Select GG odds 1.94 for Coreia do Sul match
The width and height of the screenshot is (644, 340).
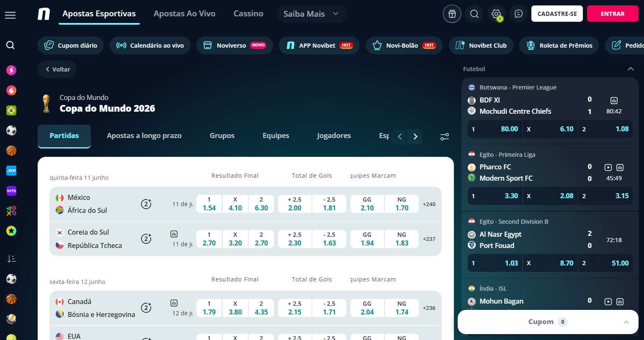(x=367, y=239)
